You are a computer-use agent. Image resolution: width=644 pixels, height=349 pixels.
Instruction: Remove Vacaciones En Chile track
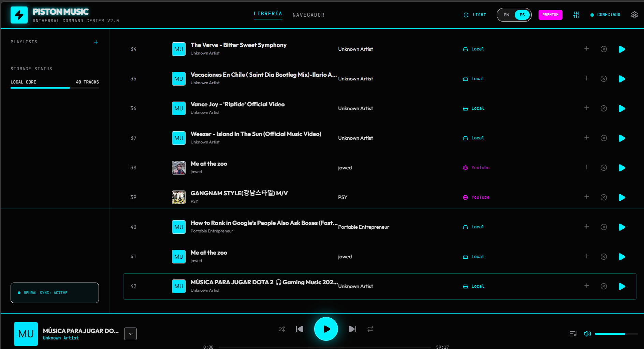[604, 79]
